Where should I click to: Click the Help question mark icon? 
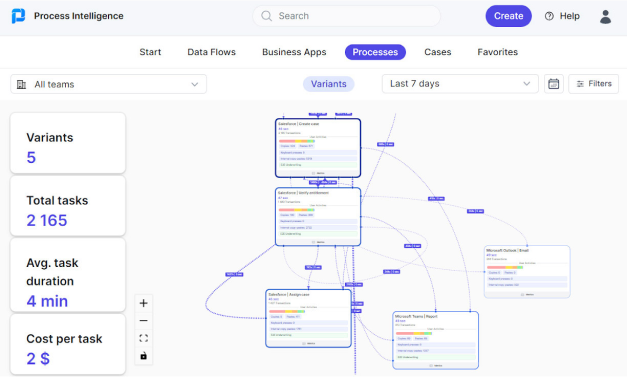click(x=549, y=16)
